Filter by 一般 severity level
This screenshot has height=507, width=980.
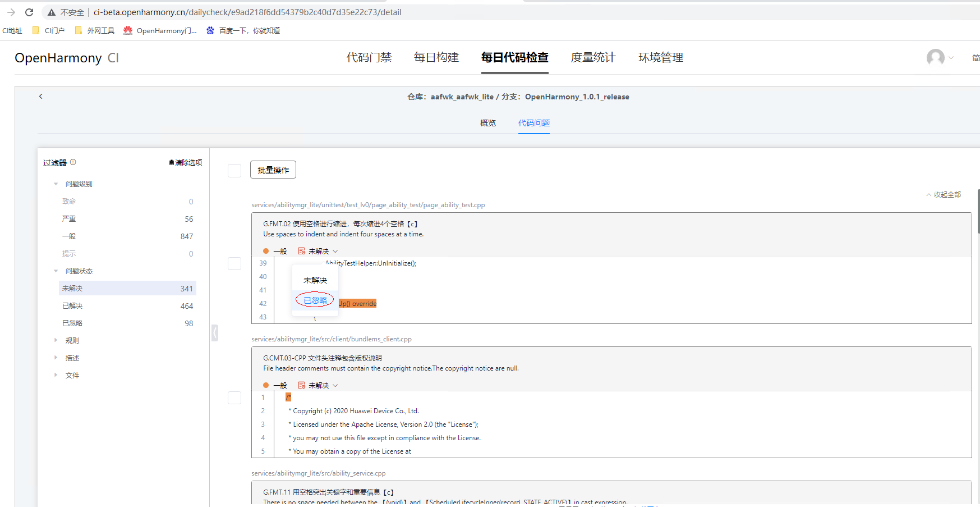128,236
